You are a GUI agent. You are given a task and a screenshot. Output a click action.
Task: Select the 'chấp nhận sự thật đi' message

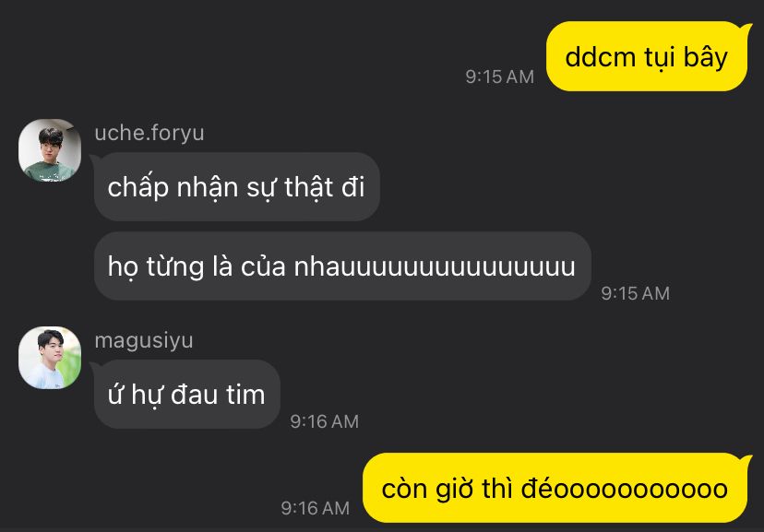point(237,187)
